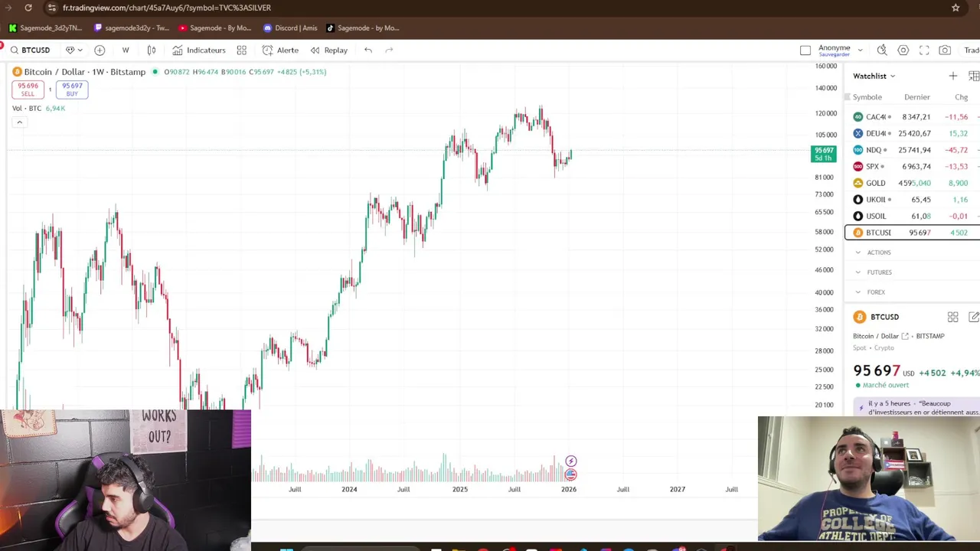Screen dimensions: 980x551
Task: Open the candlestick chart type selector
Action: click(152, 50)
